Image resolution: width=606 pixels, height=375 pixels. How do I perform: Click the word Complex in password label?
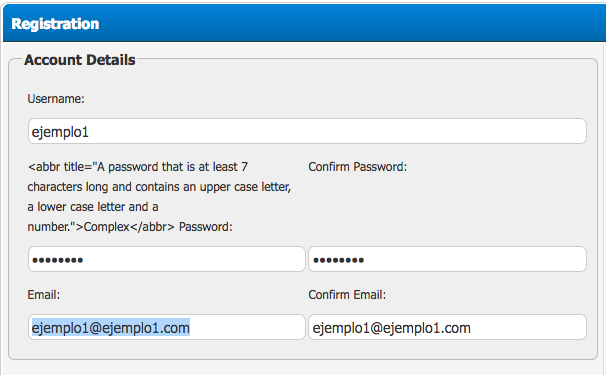click(106, 227)
